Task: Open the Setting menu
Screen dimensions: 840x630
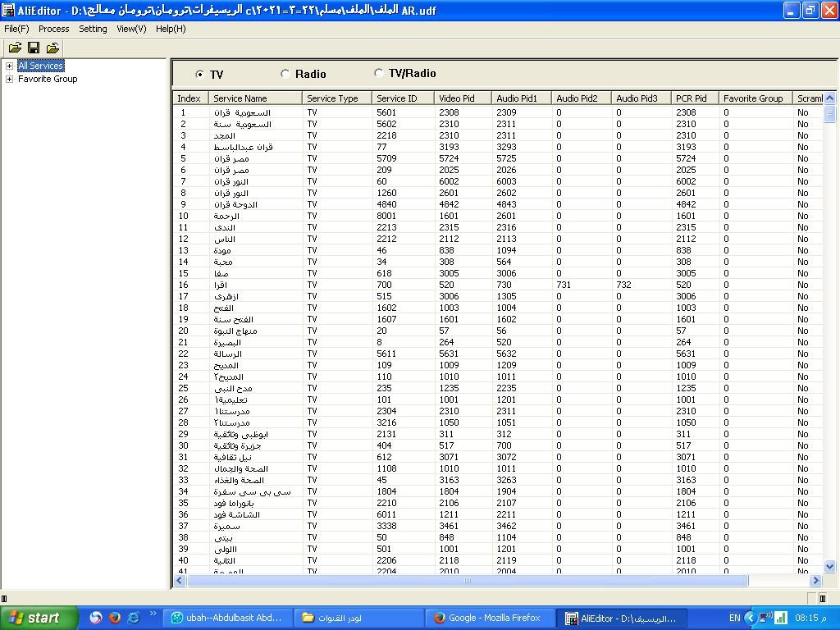Action: coord(93,29)
